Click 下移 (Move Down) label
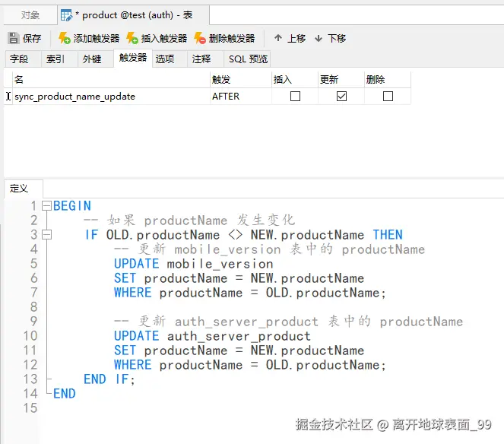The height and width of the screenshot is (444, 504). (x=337, y=39)
